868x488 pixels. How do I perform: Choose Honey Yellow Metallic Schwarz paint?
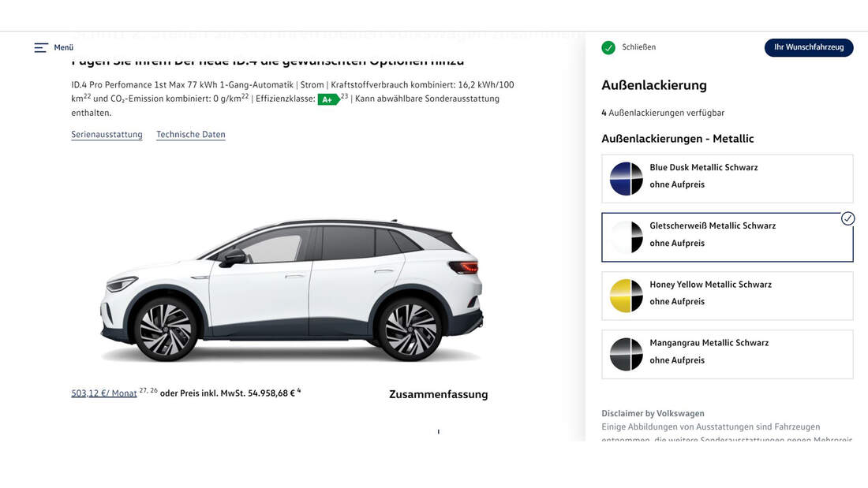coord(728,296)
